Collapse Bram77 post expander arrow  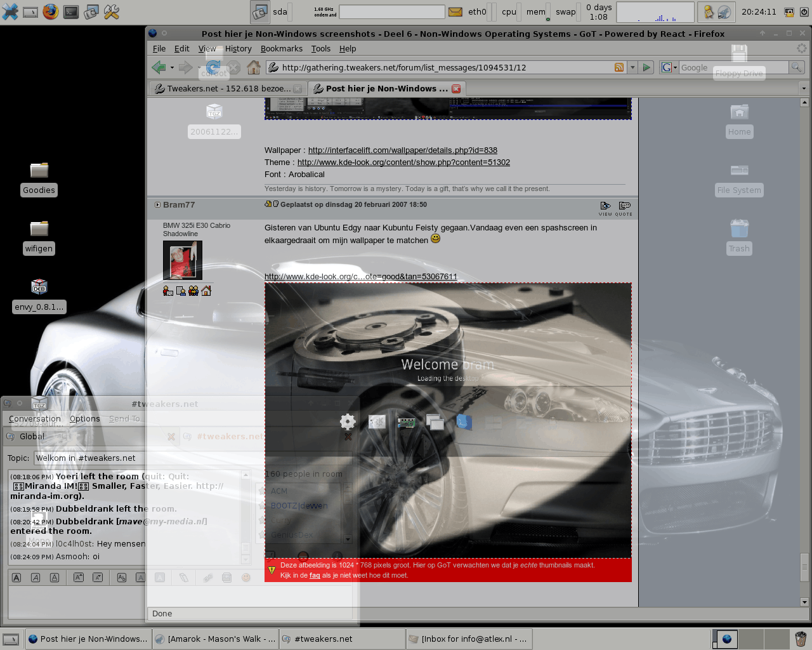[157, 204]
